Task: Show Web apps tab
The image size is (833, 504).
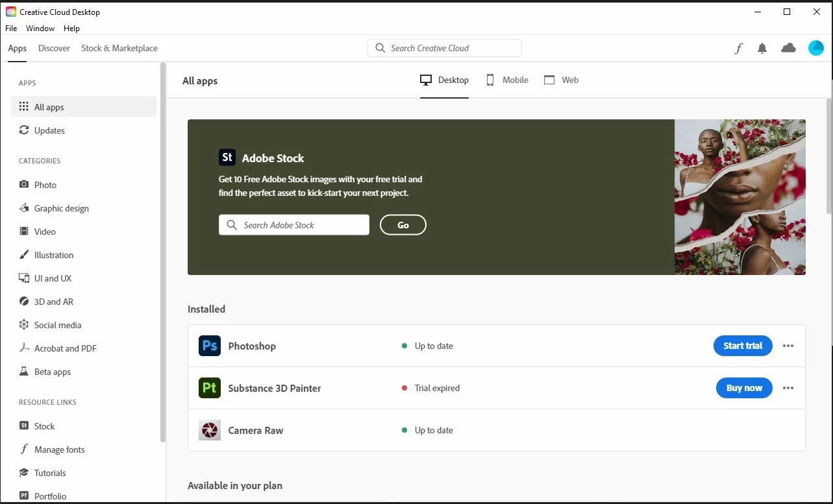Action: (561, 80)
